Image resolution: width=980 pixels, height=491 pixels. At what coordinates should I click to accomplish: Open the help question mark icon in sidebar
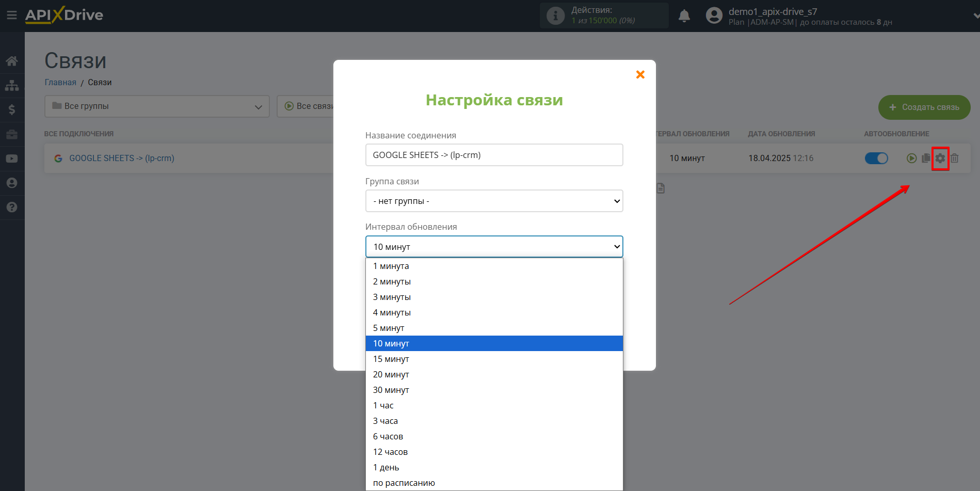pyautogui.click(x=12, y=207)
